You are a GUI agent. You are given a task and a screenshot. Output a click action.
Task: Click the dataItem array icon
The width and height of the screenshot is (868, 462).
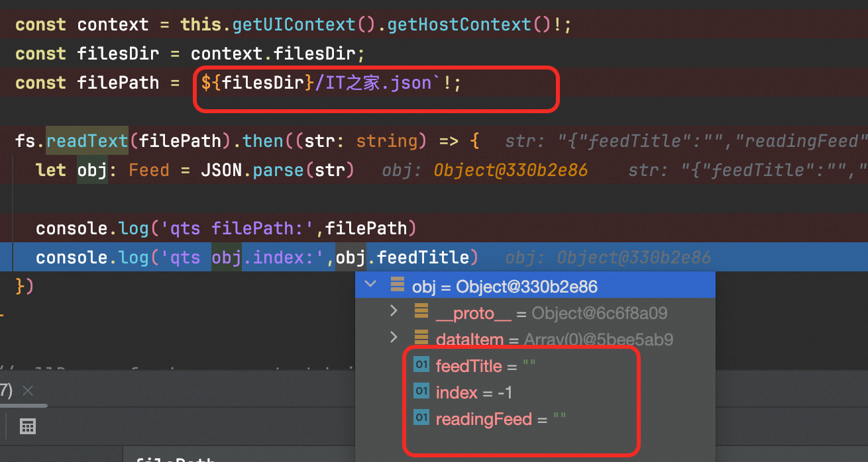click(421, 338)
